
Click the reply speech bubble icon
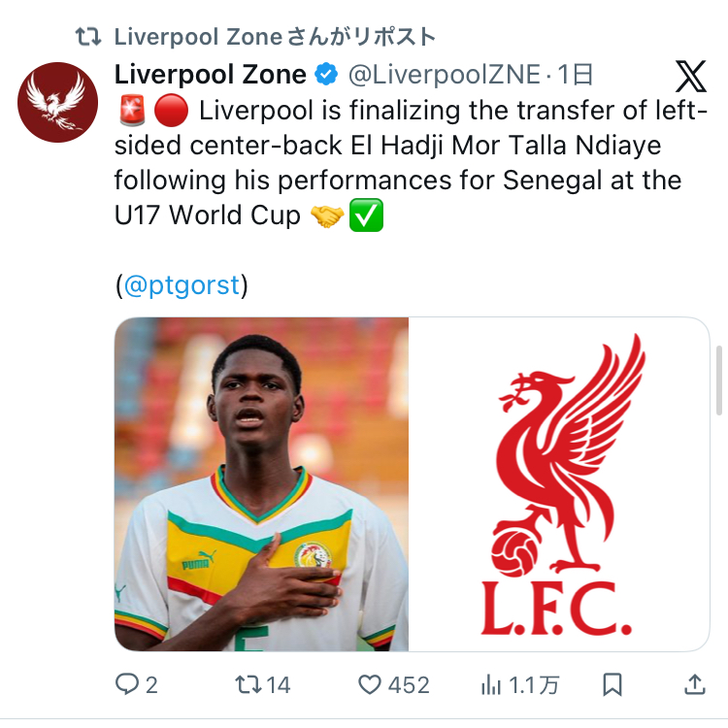[x=127, y=684]
